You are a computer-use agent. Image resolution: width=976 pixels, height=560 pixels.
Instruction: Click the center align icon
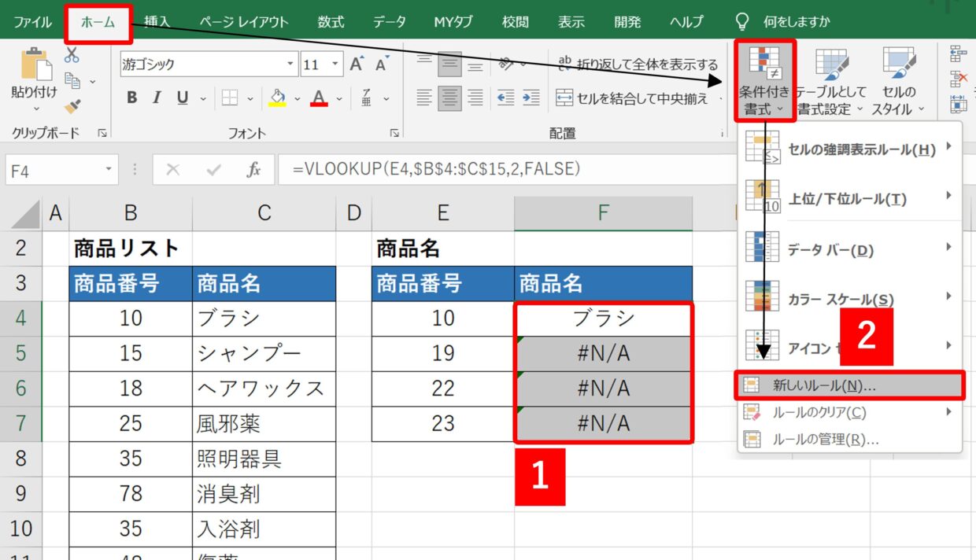[x=449, y=98]
